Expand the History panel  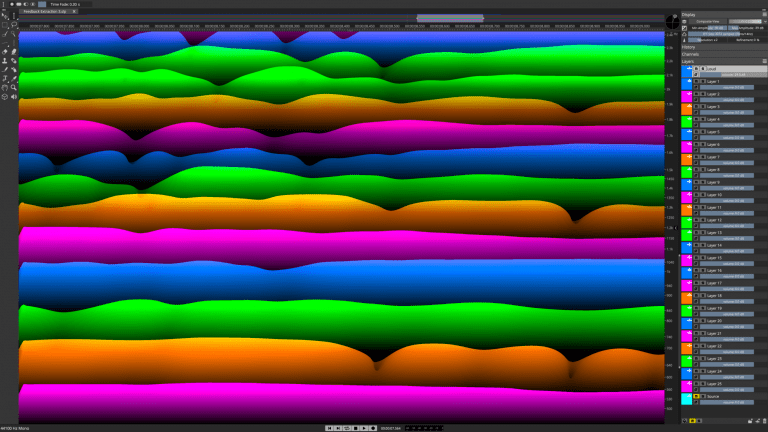688,48
